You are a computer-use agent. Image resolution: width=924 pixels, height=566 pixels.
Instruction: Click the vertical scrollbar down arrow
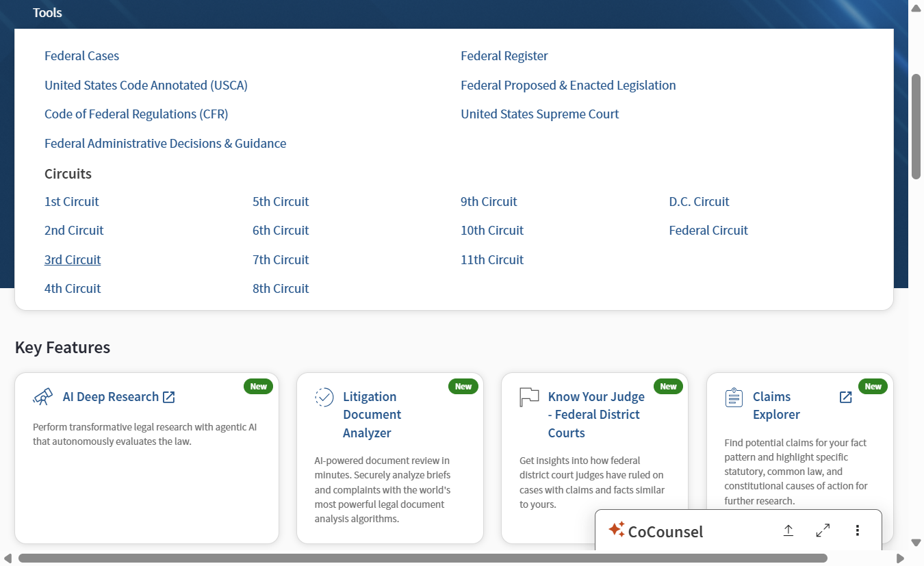tap(916, 543)
